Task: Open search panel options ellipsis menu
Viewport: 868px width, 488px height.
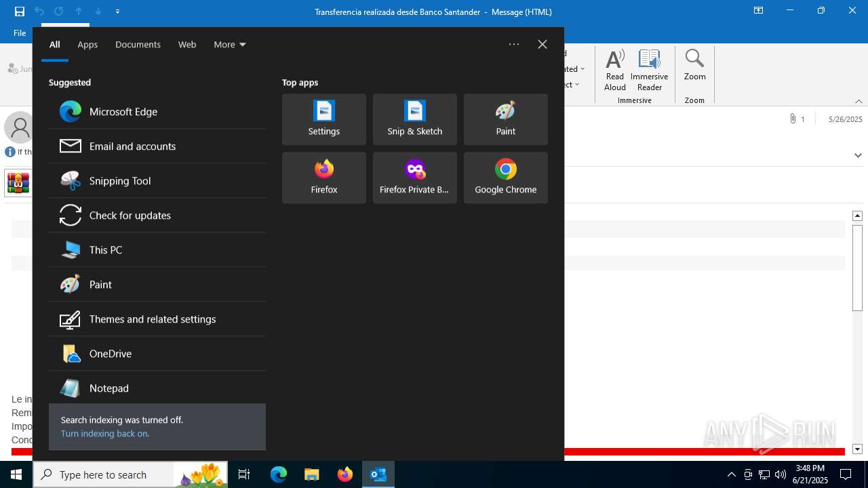Action: click(x=514, y=44)
